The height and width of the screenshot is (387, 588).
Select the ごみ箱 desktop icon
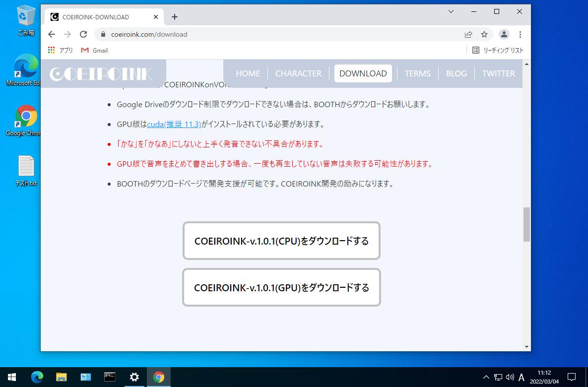click(x=26, y=20)
